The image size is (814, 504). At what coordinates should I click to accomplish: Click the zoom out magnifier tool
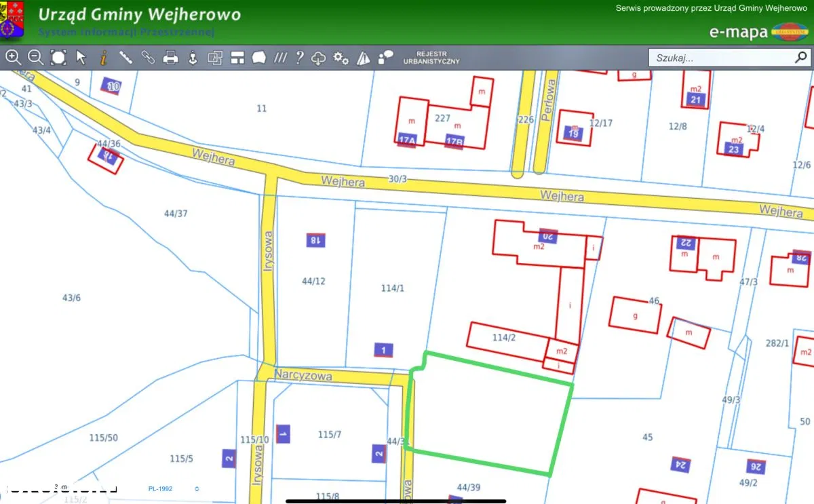(35, 58)
